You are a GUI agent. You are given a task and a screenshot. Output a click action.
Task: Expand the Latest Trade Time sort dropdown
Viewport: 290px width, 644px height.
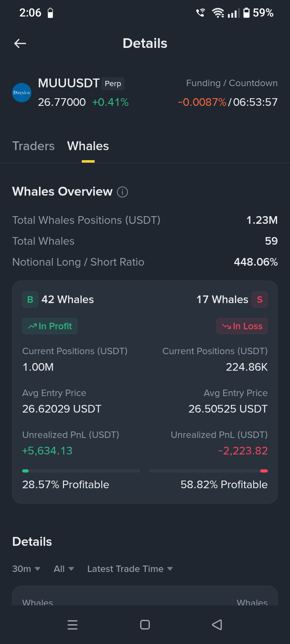[130, 569]
